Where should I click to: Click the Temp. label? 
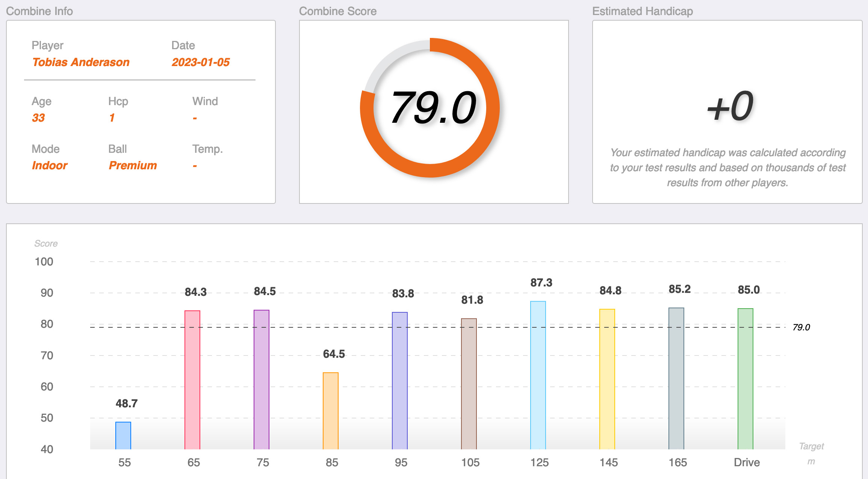pyautogui.click(x=207, y=149)
